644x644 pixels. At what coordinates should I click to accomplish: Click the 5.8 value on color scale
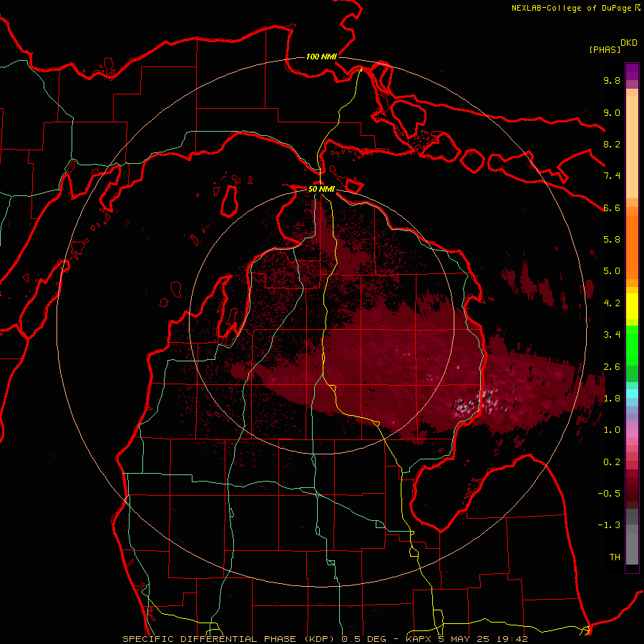tap(612, 240)
